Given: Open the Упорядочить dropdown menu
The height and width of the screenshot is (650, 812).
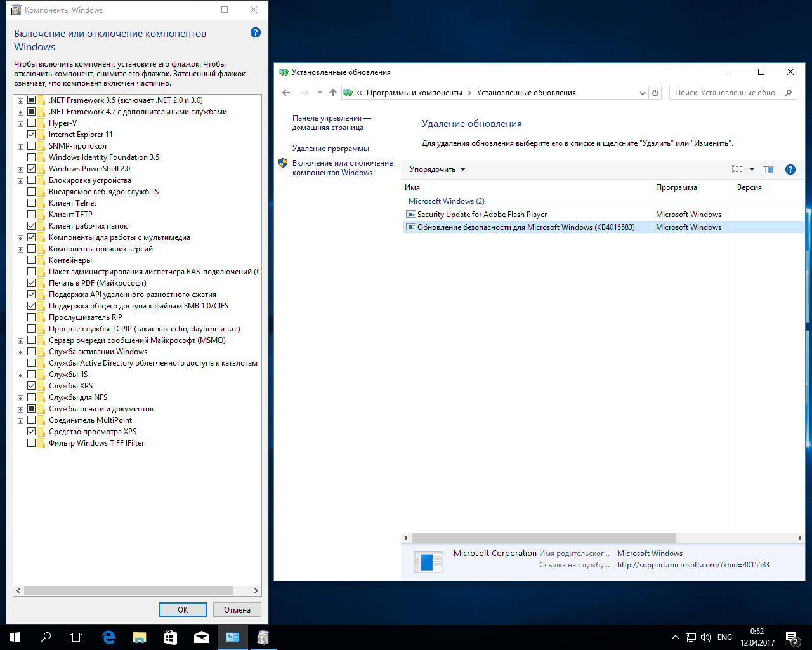Looking at the screenshot, I should click(437, 169).
